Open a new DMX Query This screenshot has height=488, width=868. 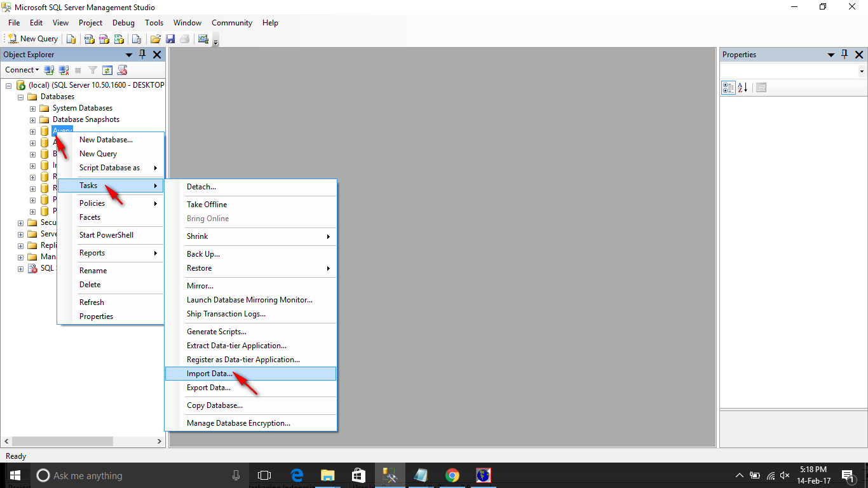pos(104,39)
